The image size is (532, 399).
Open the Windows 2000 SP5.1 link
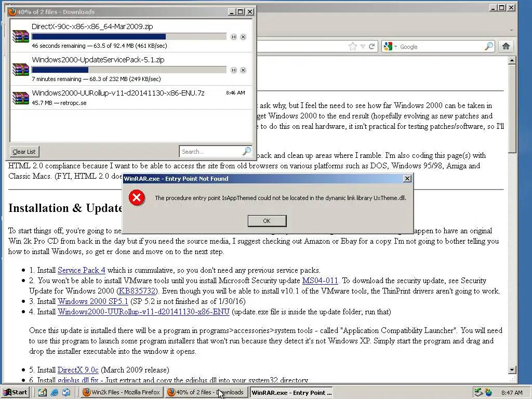(x=93, y=301)
